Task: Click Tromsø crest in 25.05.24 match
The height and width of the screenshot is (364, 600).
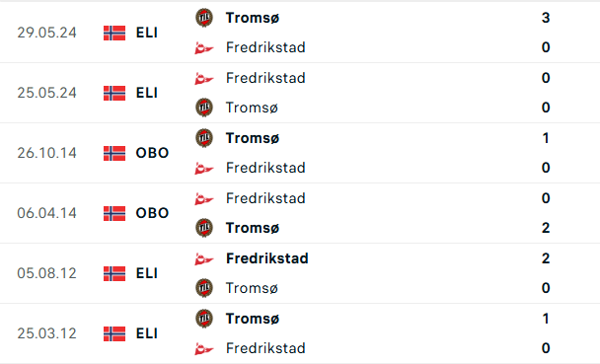Action: point(204,108)
